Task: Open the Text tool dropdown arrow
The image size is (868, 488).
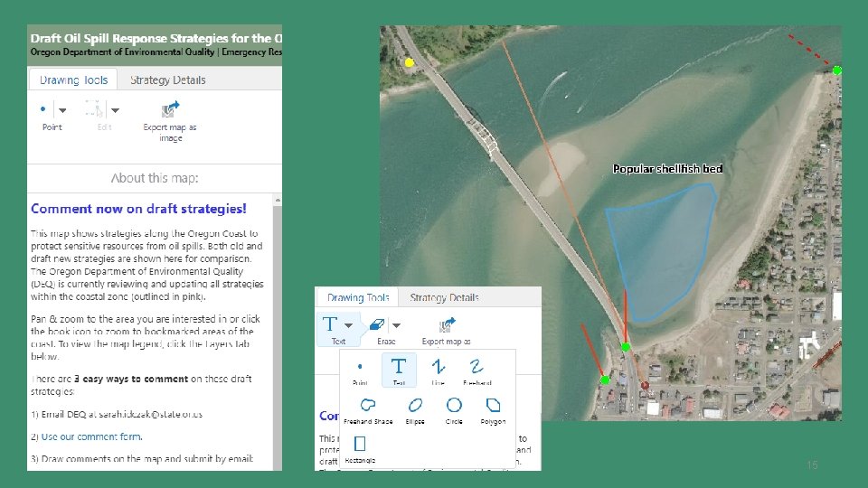Action: coord(349,325)
